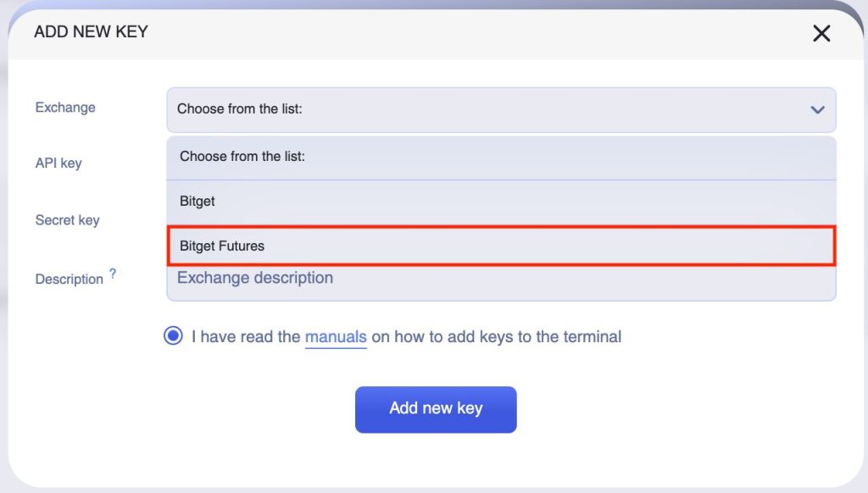Image resolution: width=868 pixels, height=493 pixels.
Task: Click the Description help question mark icon
Action: pyautogui.click(x=113, y=274)
